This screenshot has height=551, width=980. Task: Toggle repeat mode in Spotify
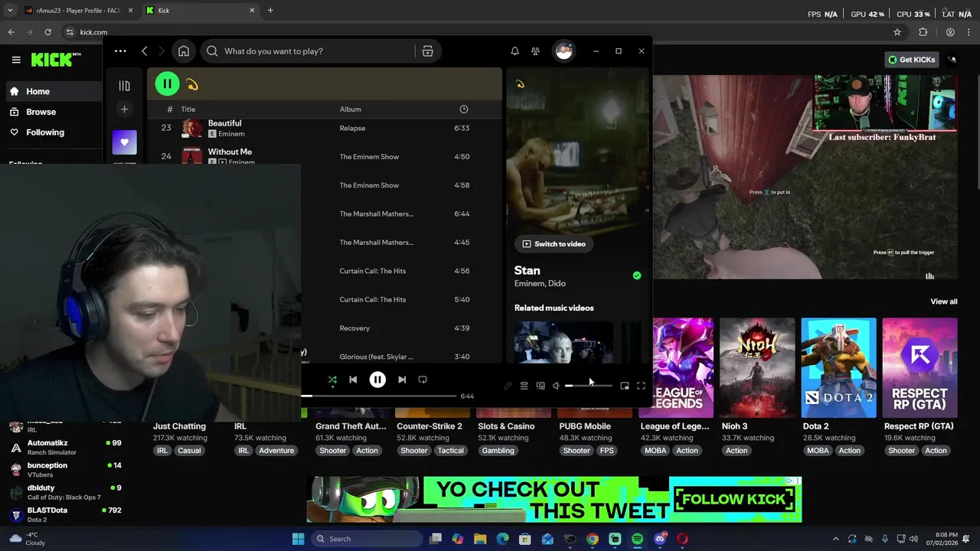pos(423,380)
